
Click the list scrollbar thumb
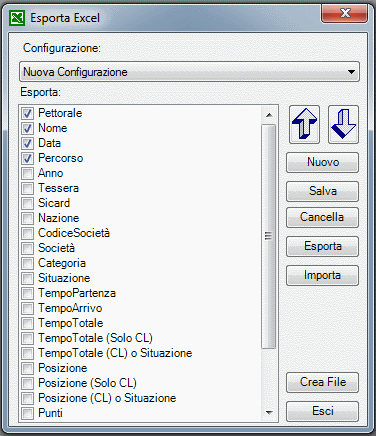tap(269, 236)
